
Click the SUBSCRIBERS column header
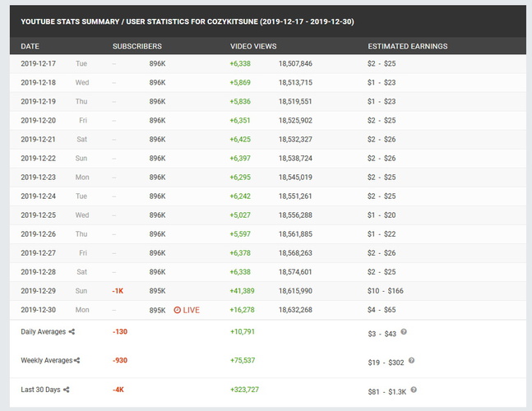pos(136,46)
